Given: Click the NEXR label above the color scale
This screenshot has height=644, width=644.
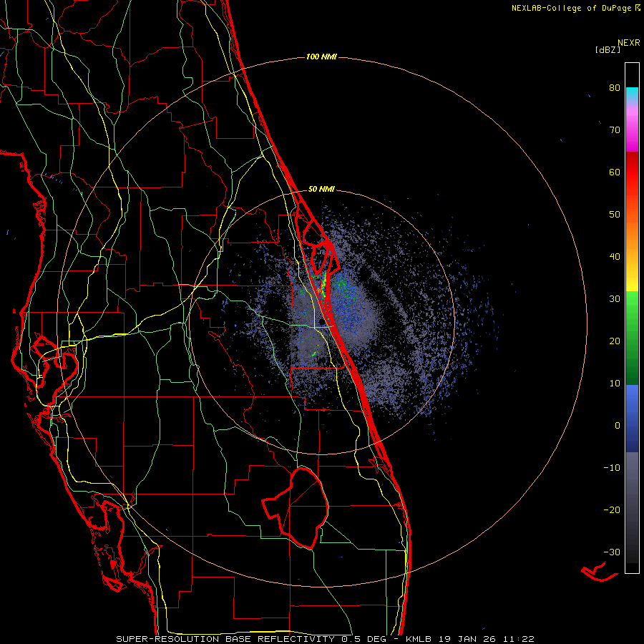Looking at the screenshot, I should [x=629, y=43].
